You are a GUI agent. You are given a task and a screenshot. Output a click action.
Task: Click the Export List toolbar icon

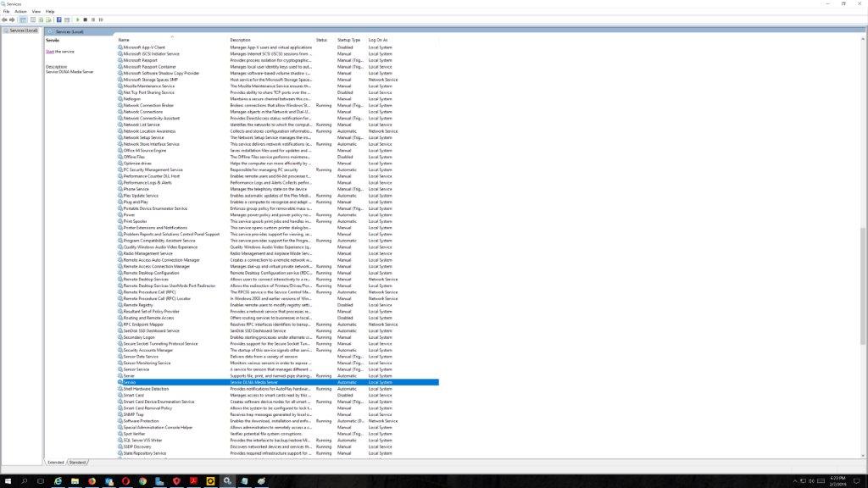pos(48,20)
